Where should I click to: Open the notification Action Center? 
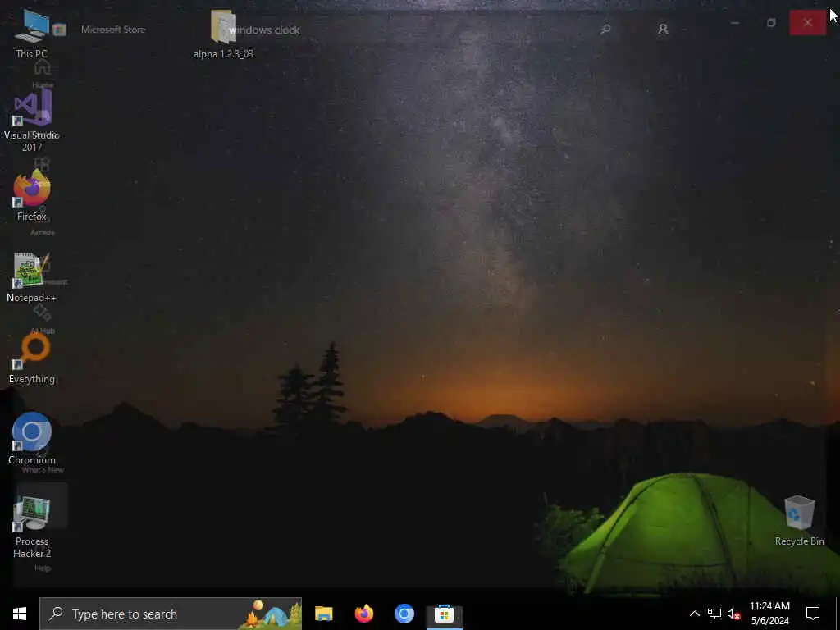[x=813, y=614]
